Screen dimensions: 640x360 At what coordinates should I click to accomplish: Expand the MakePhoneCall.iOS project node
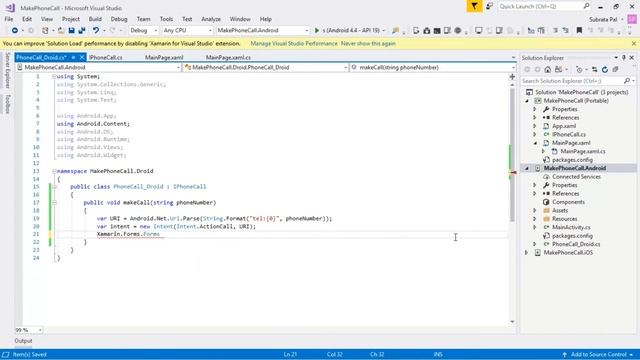click(x=527, y=253)
